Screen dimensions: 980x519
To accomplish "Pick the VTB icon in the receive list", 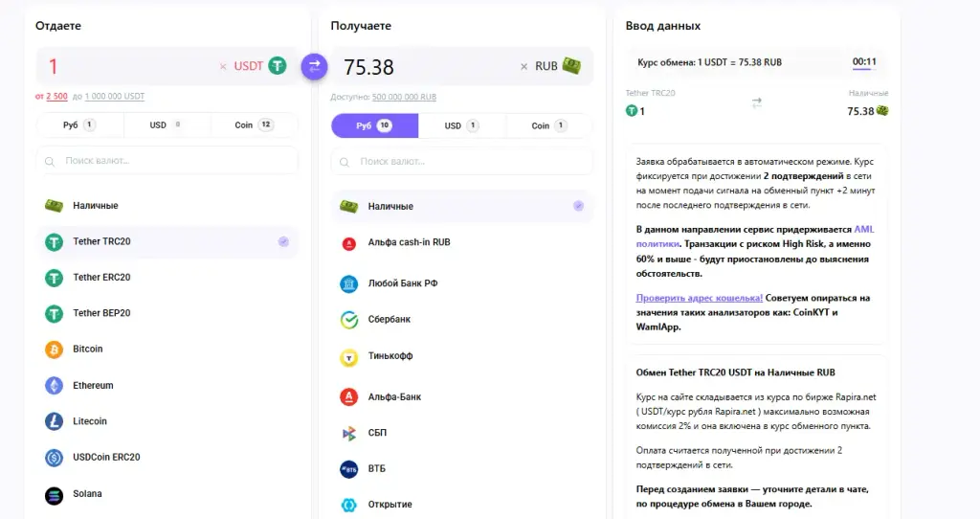I will point(348,469).
